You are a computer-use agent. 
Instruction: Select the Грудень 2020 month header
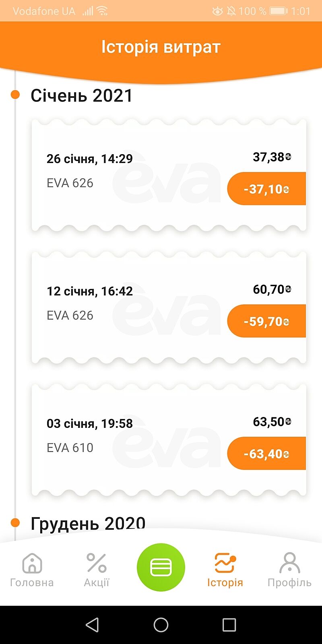(x=88, y=523)
